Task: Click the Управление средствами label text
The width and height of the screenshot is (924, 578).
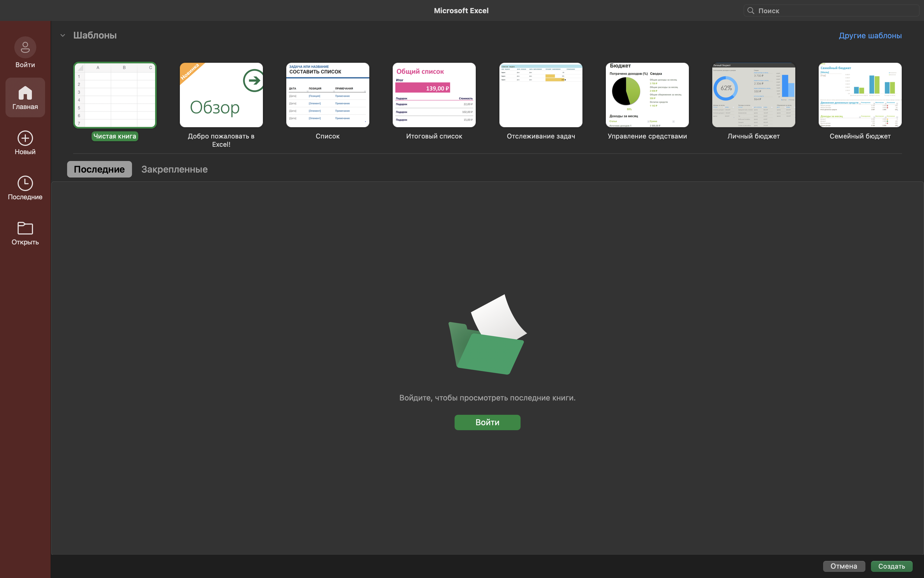Action: (x=647, y=137)
